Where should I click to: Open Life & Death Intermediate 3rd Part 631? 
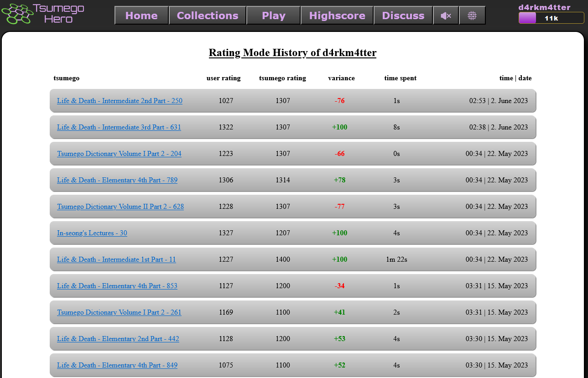click(x=119, y=127)
